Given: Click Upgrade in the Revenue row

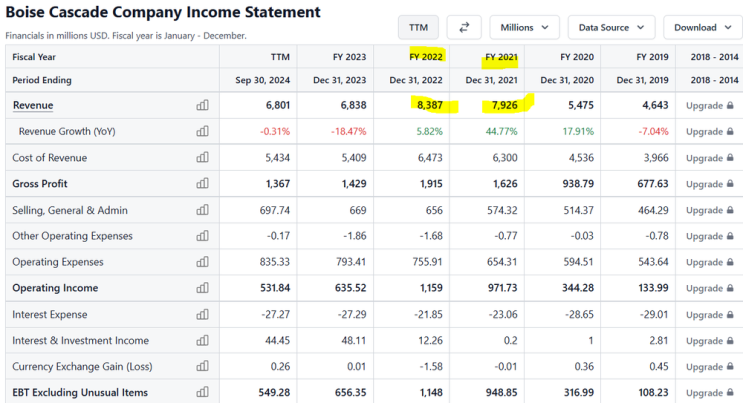Looking at the screenshot, I should point(709,105).
